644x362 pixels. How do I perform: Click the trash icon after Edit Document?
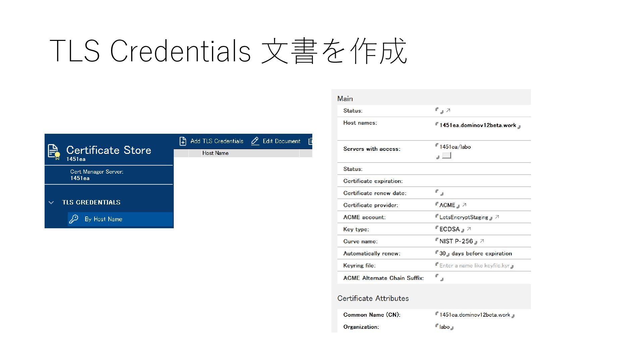(x=310, y=141)
